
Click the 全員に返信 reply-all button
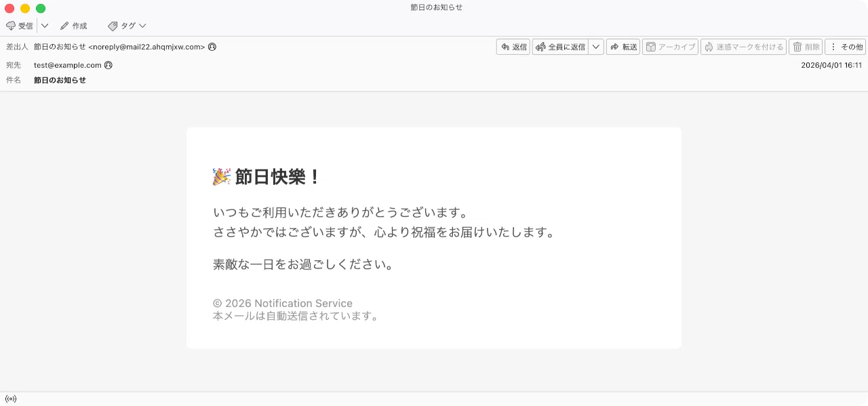tap(561, 47)
